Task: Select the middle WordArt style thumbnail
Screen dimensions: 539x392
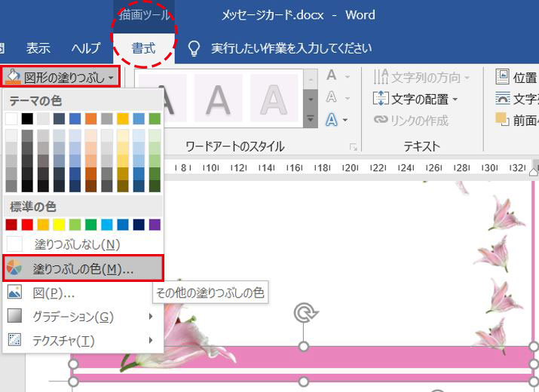Action: [219, 98]
